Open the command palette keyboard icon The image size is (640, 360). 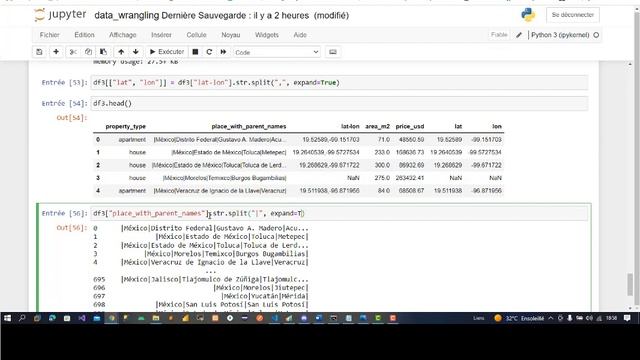(x=333, y=52)
